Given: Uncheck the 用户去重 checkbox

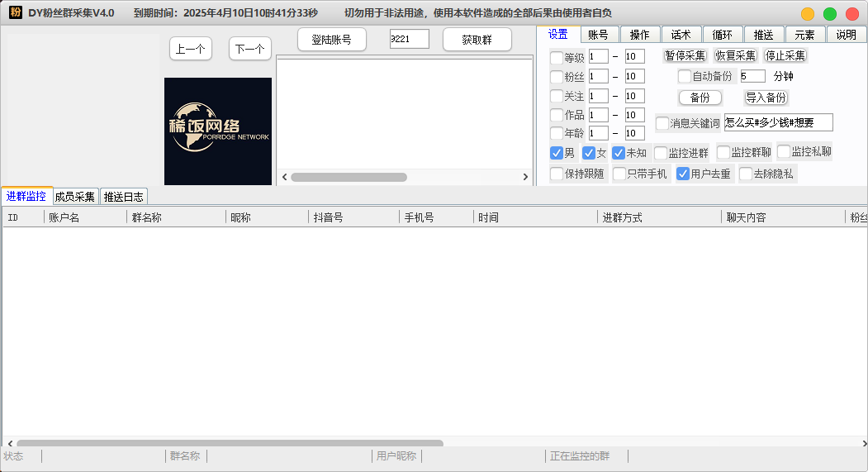Looking at the screenshot, I should [x=683, y=174].
